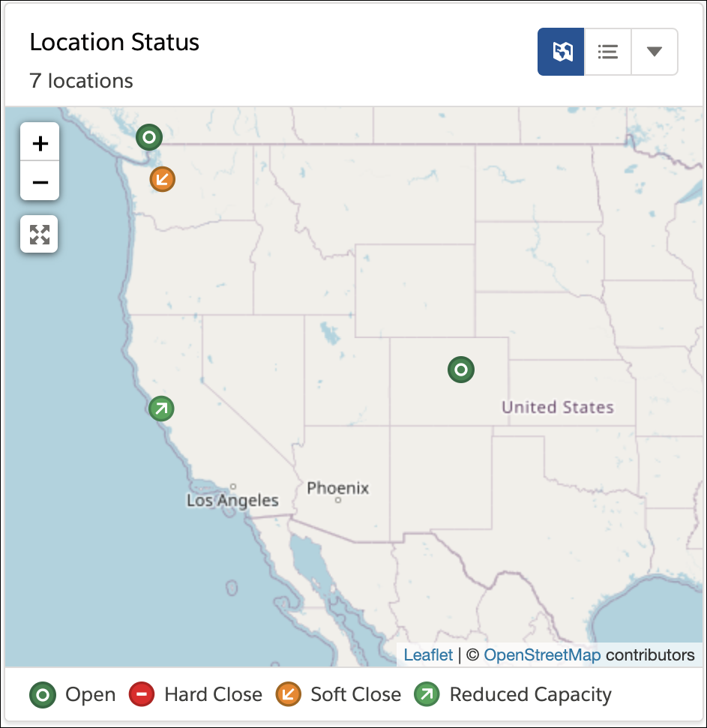707x728 pixels.
Task: Click the red Hard Close legend icon
Action: click(142, 694)
